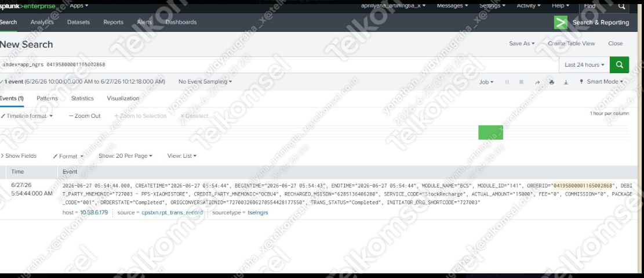The height and width of the screenshot is (278, 644).
Task: Click the green search magnifier button
Action: 619,65
